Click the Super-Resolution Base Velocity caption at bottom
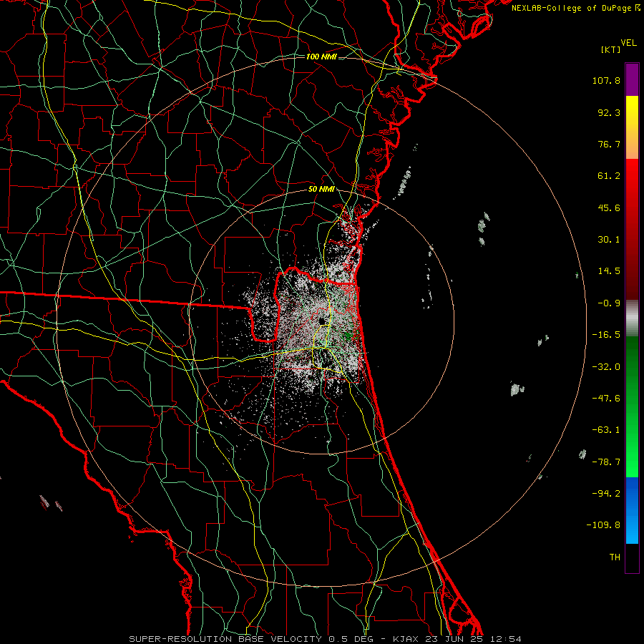This screenshot has height=644, width=644. pyautogui.click(x=325, y=639)
